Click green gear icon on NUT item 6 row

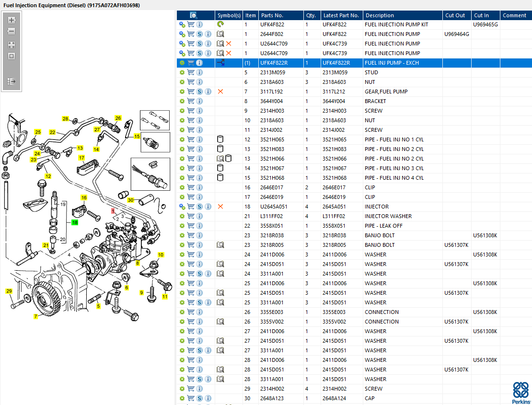(x=182, y=82)
